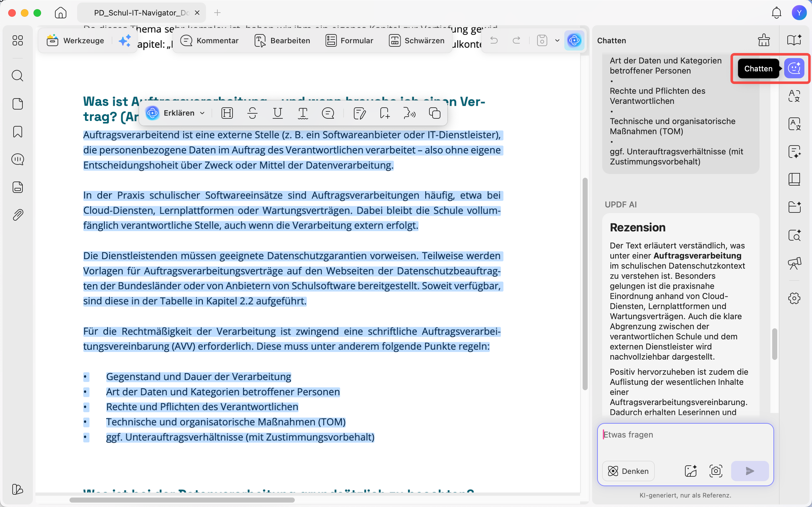Click the bullet Technische und organisatorische Maßnahmen (TOM) in document
Viewport: 812px width, 507px height.
pyautogui.click(x=226, y=422)
